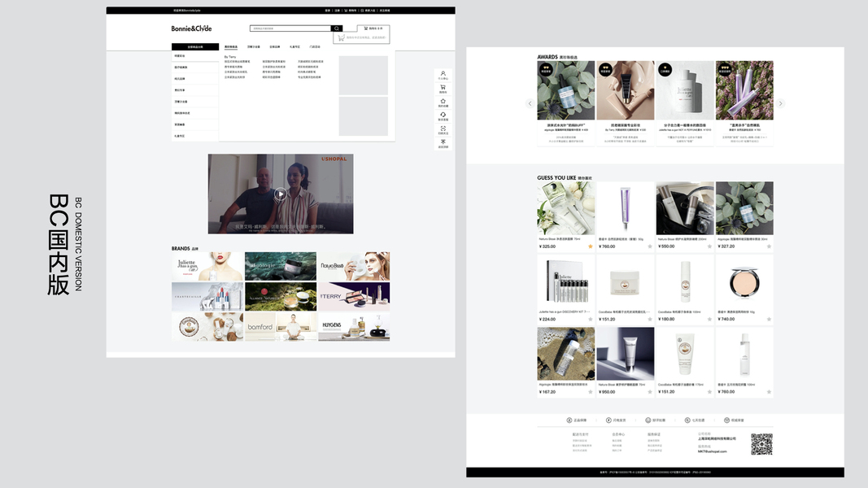Open the scan code icon in floating sidebar
Viewport: 868px width, 488px height.
(x=443, y=130)
